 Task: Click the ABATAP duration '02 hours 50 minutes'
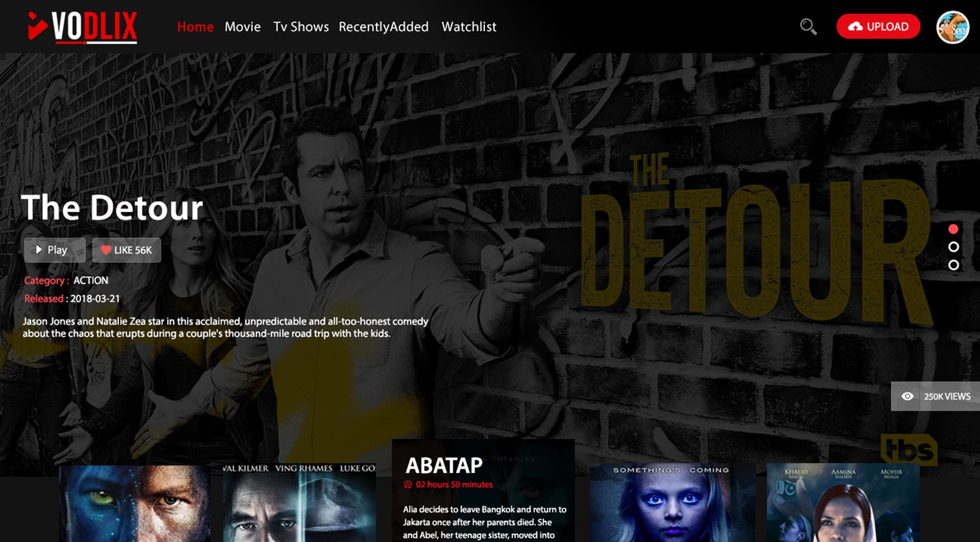[454, 484]
